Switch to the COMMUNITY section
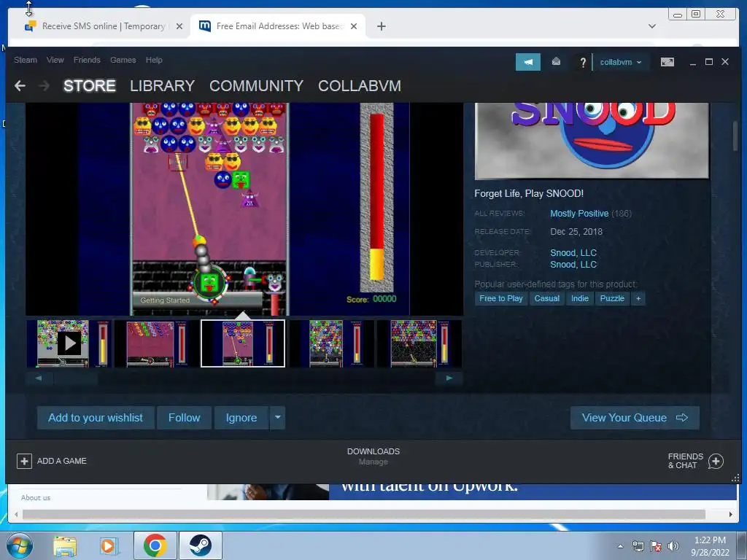 (x=256, y=86)
